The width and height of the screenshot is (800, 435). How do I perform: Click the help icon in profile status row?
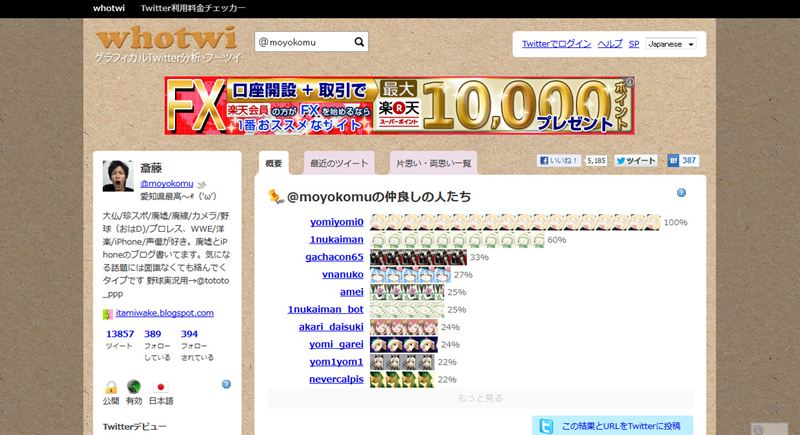pos(227,384)
